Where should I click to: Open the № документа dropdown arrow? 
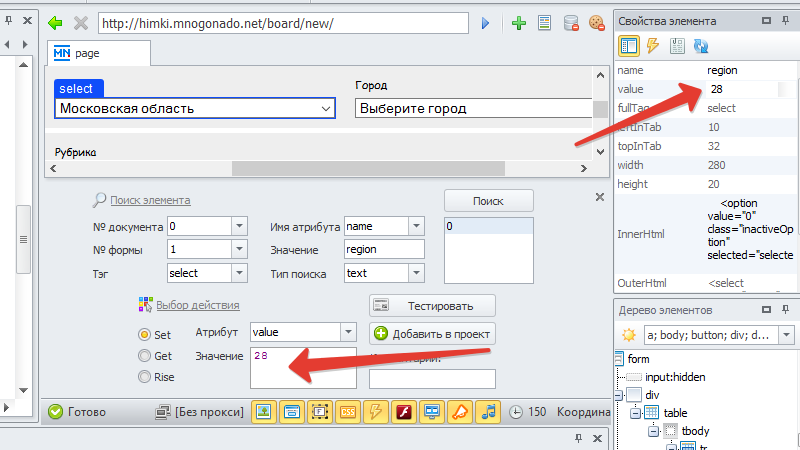pos(239,226)
